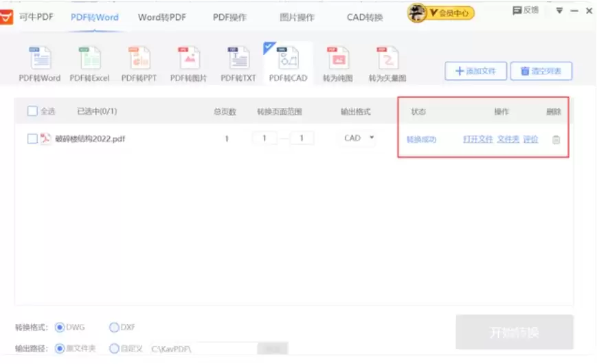
Task: Choose the 自定义 output path option
Action: point(114,348)
